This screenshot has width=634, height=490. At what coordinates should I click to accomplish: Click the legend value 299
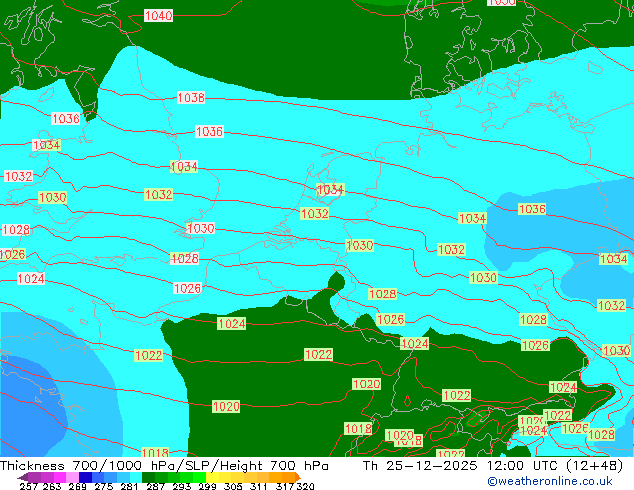click(207, 486)
